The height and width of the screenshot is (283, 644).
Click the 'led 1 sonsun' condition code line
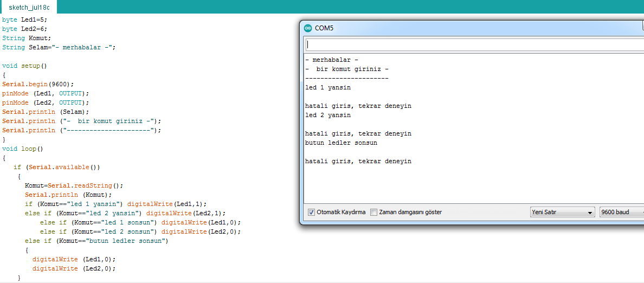[140, 223]
